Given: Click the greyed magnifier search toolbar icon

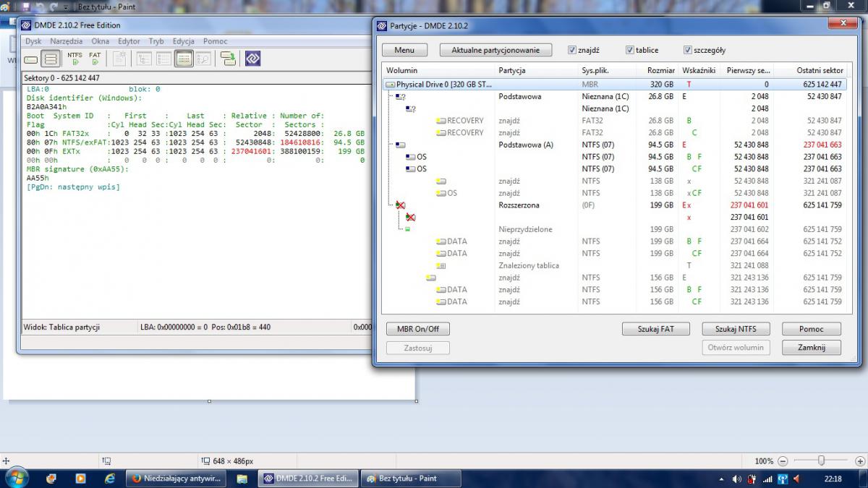Looking at the screenshot, I should 203,59.
